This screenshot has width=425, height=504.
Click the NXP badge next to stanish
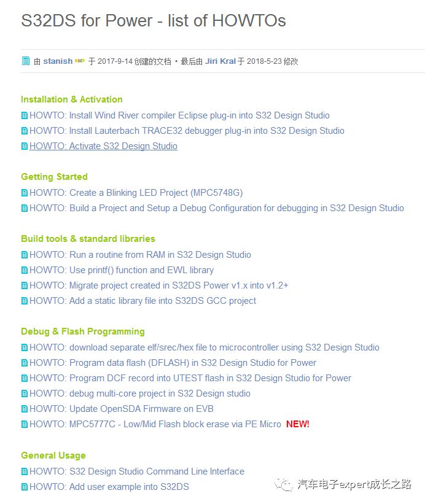(x=79, y=61)
